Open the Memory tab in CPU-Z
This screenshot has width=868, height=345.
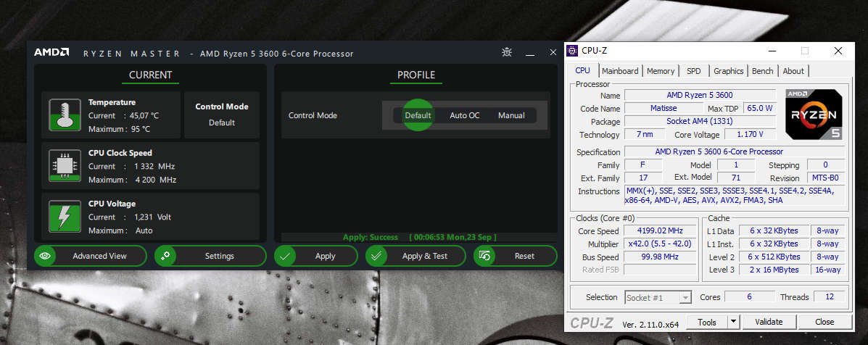[660, 71]
